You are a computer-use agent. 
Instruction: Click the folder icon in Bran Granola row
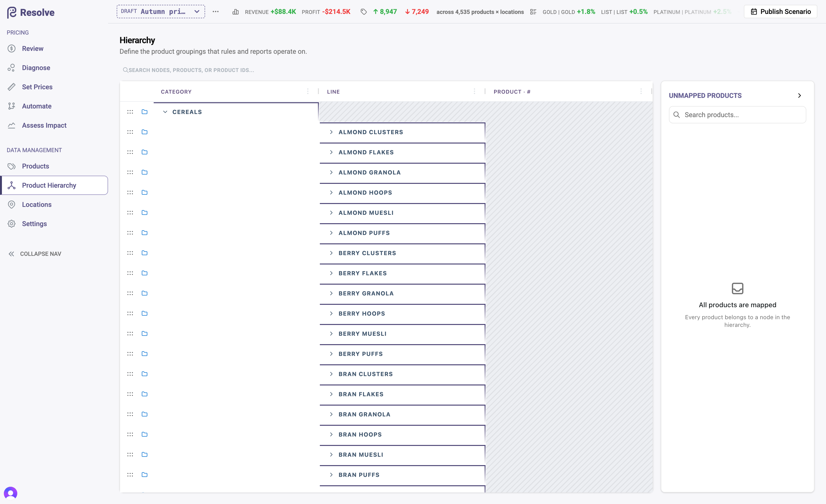(x=145, y=414)
